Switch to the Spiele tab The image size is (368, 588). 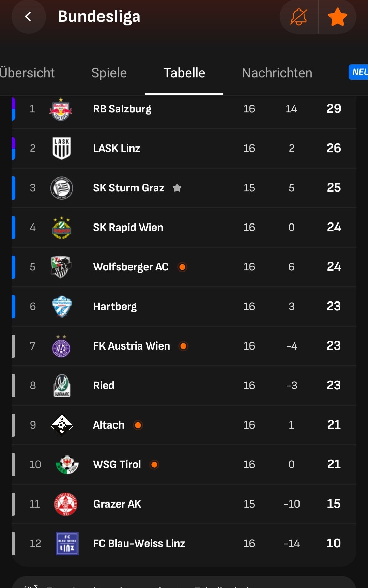click(109, 73)
